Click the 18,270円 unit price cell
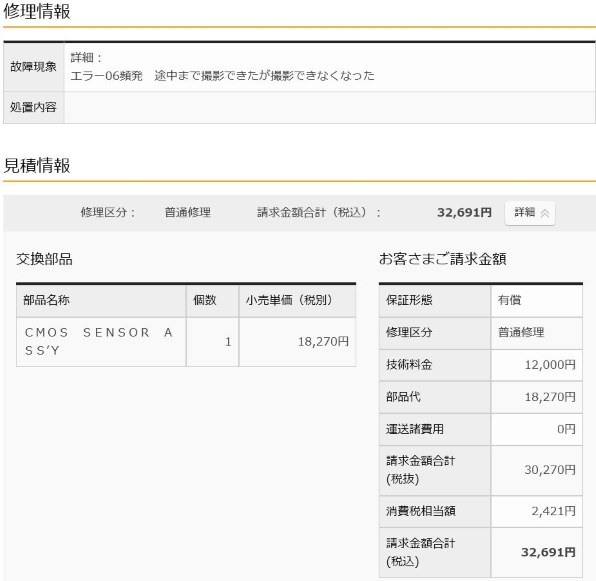596x581 pixels. 323,342
